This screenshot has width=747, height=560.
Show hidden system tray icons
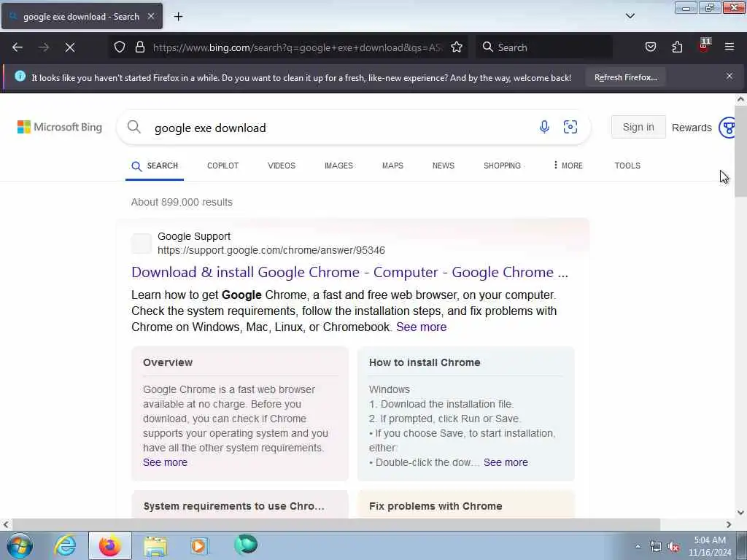(638, 547)
